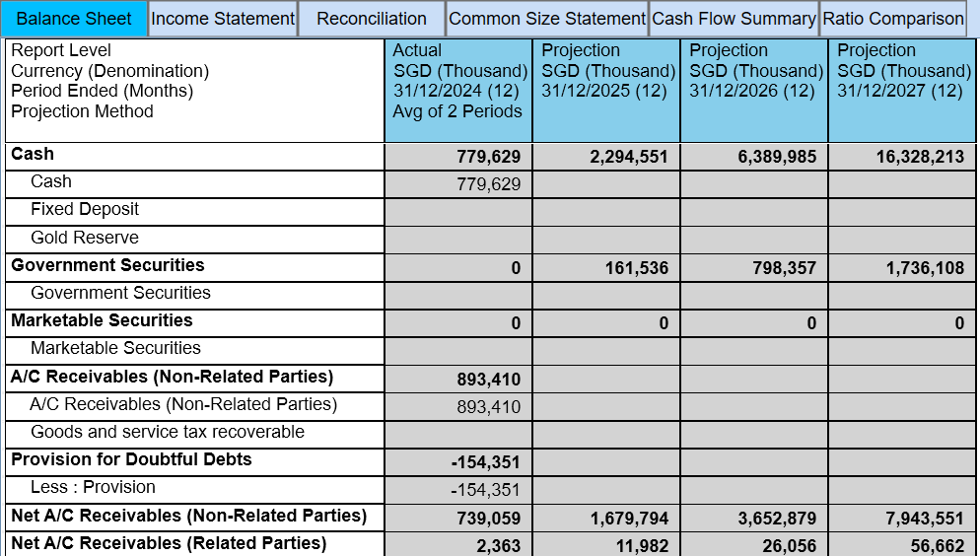Screen dimensions: 980x556
Task: Click the Less : Provision value -154,351
Action: 486,490
